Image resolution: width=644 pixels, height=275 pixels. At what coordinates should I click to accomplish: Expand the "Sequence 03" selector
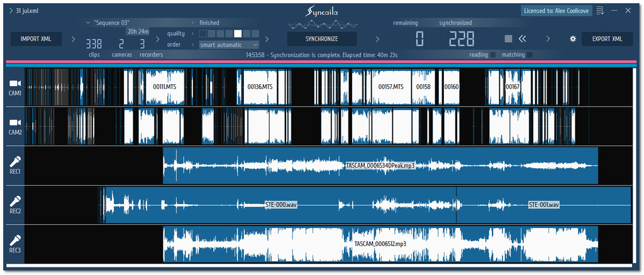[x=87, y=23]
